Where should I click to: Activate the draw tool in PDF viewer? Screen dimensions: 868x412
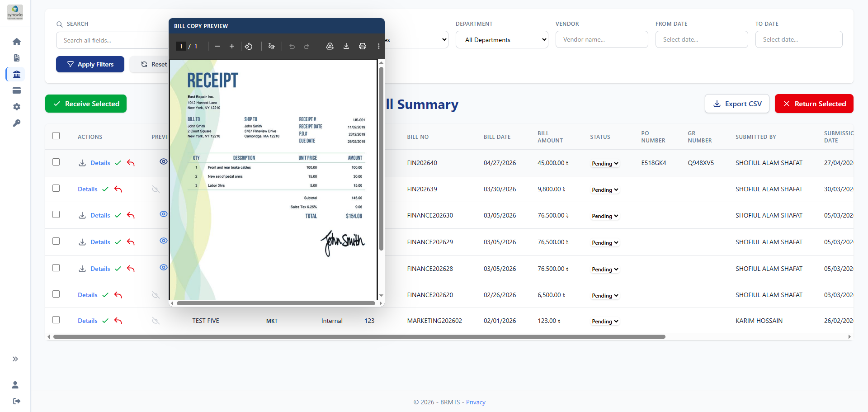[271, 46]
